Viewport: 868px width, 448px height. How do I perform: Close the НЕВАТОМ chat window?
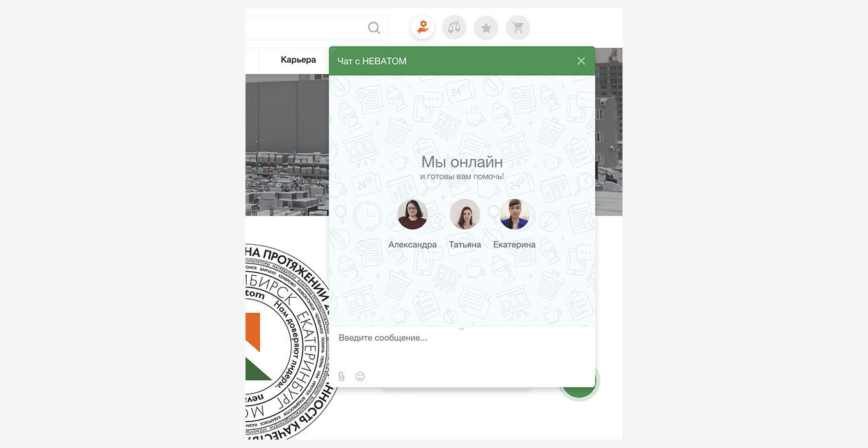581,61
